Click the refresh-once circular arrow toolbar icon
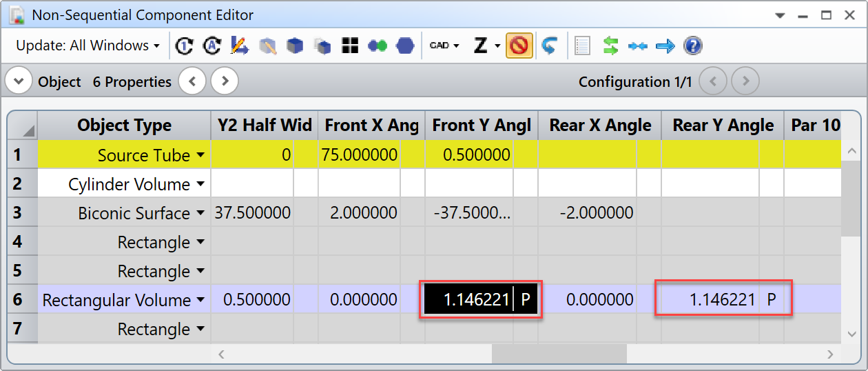This screenshot has height=371, width=868. (x=184, y=46)
